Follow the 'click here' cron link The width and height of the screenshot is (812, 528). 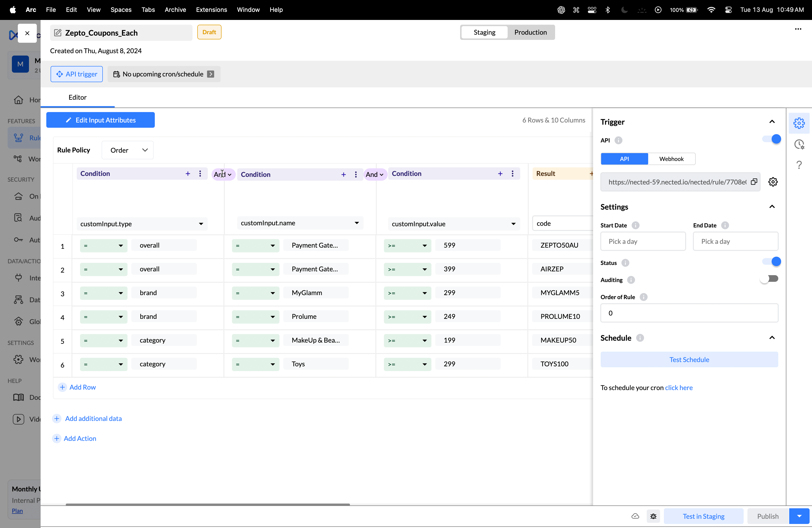click(x=679, y=387)
